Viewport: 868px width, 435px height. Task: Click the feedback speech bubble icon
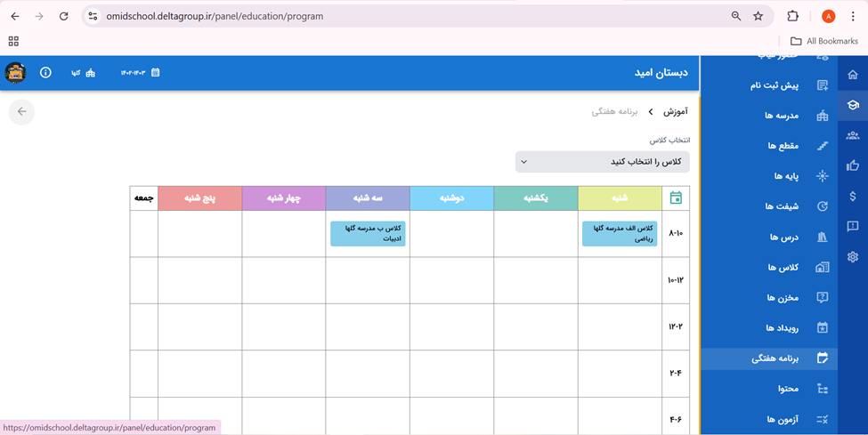pyautogui.click(x=853, y=226)
